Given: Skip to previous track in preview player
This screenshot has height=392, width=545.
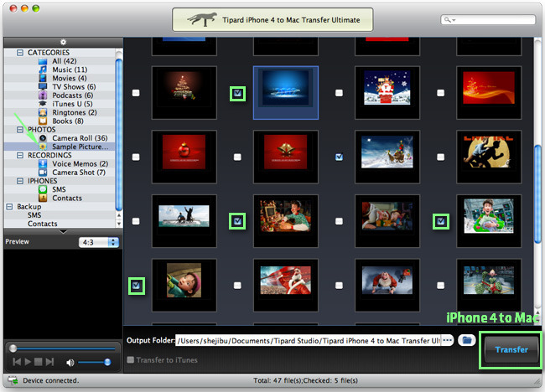Looking at the screenshot, I should (17, 362).
